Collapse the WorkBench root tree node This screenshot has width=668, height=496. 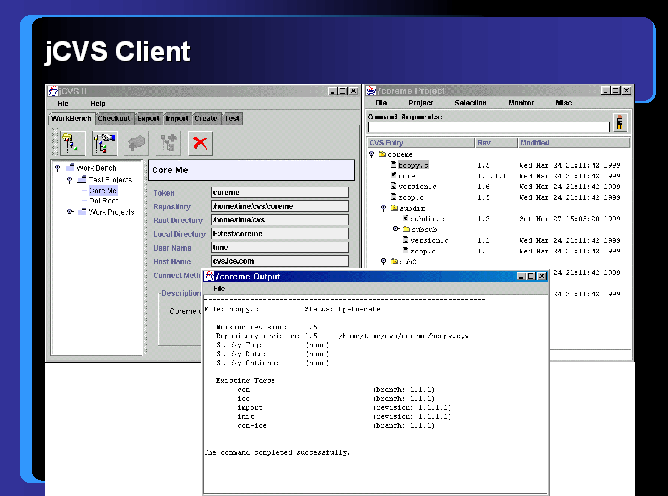tap(57, 168)
